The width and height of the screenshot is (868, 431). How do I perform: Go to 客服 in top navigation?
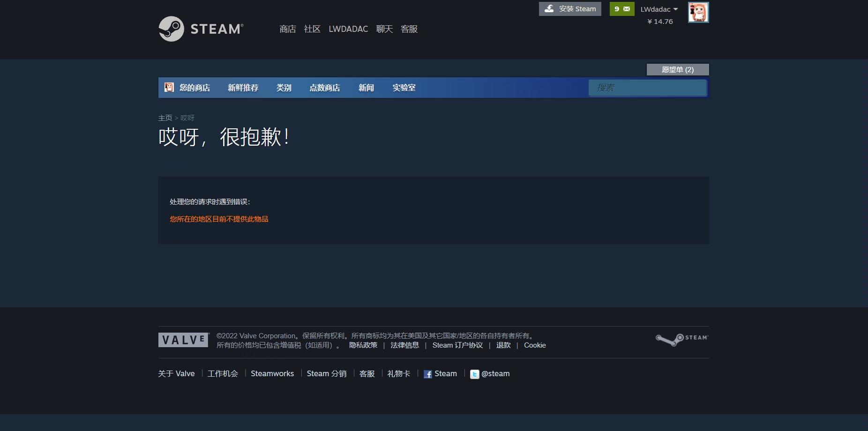[x=409, y=29]
